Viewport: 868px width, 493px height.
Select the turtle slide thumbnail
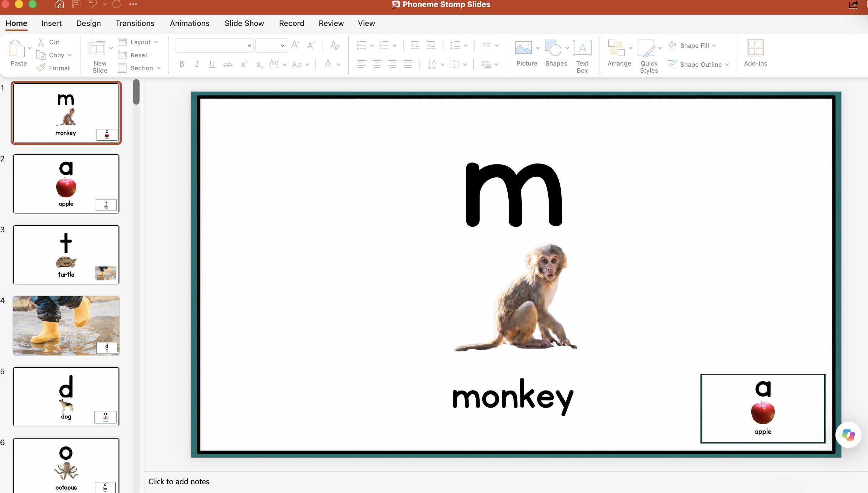[x=66, y=254]
